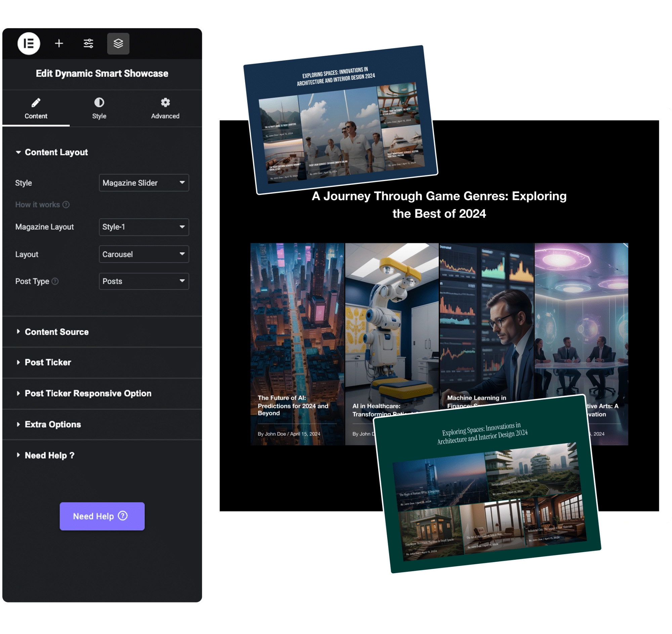Switch to the Advanced tab
Screen dimensions: 672x634
coord(165,116)
